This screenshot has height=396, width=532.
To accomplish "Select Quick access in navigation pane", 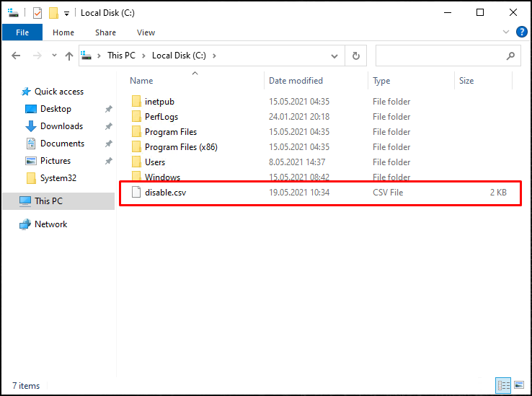I will click(x=59, y=92).
